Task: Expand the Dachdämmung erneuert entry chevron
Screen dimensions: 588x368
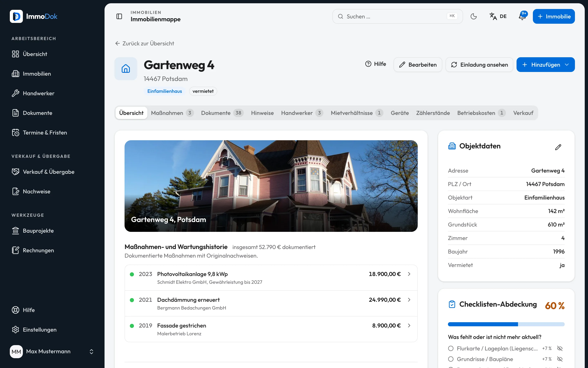Action: [x=409, y=300]
